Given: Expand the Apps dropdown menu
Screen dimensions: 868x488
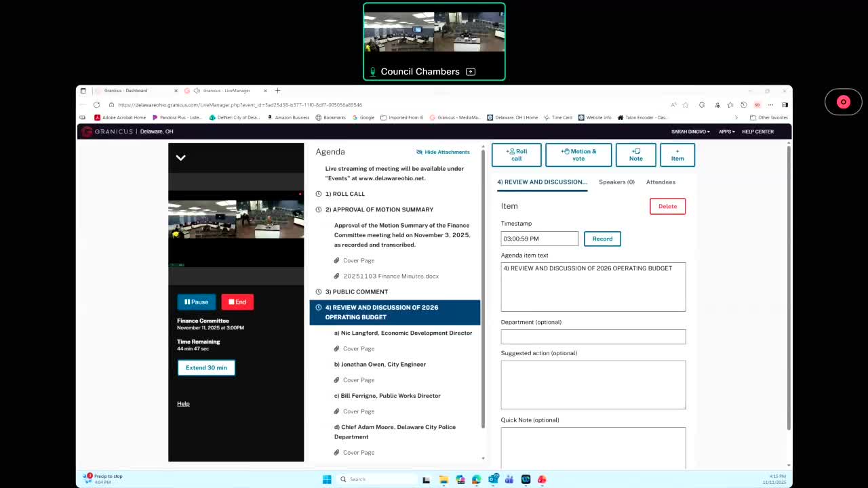Looking at the screenshot, I should (x=726, y=131).
